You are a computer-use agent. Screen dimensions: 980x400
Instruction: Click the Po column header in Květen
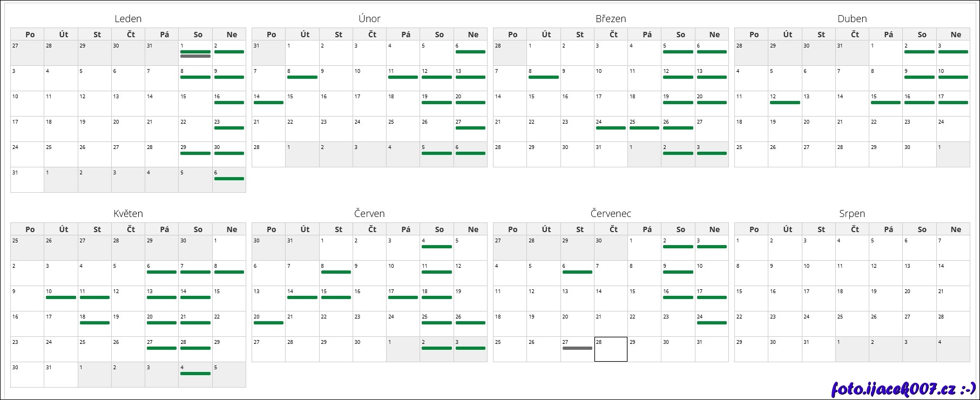[30, 229]
